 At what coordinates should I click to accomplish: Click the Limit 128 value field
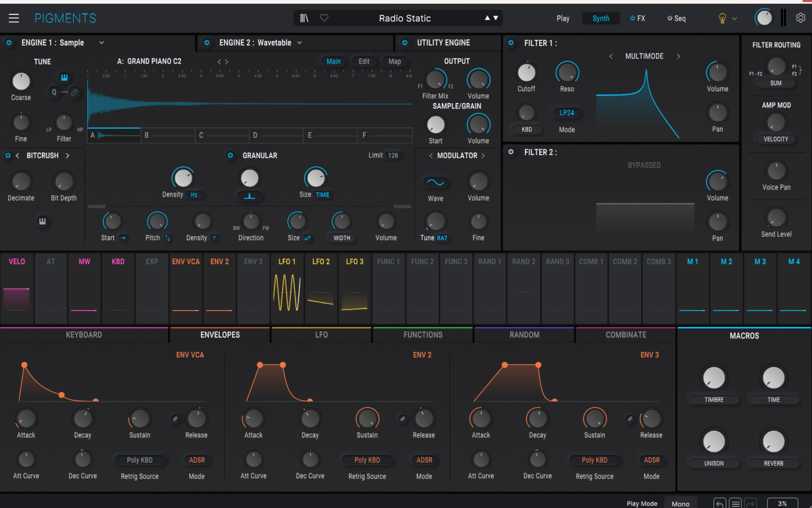click(x=393, y=155)
